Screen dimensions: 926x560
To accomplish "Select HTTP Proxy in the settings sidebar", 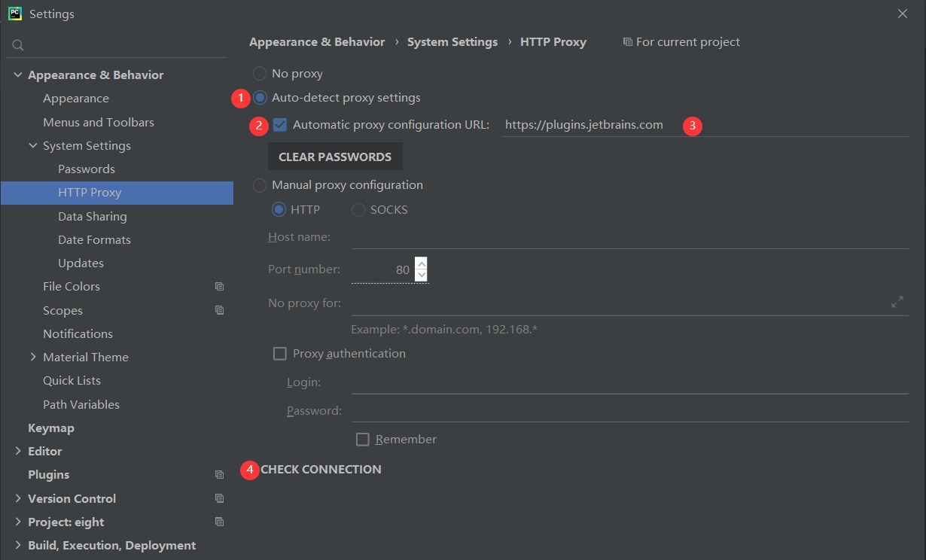I will (89, 193).
